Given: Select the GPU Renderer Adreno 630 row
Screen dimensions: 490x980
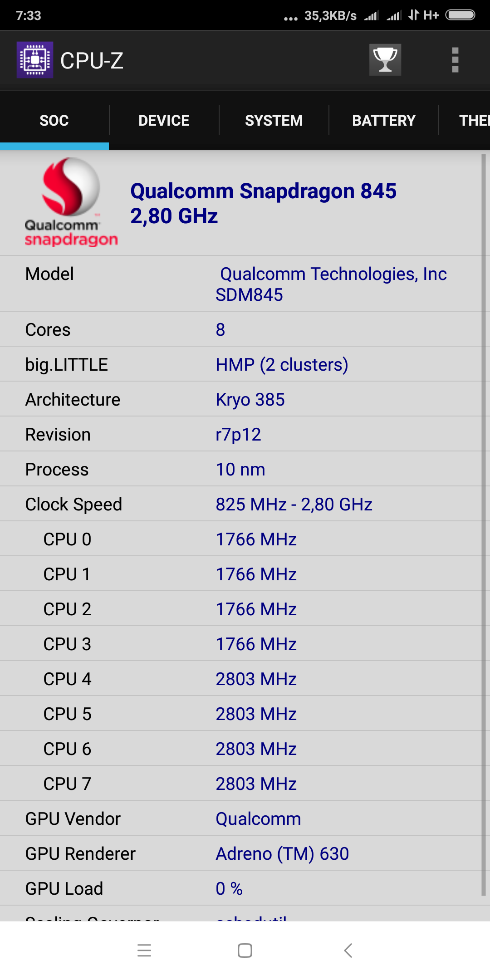Looking at the screenshot, I should (x=240, y=853).
